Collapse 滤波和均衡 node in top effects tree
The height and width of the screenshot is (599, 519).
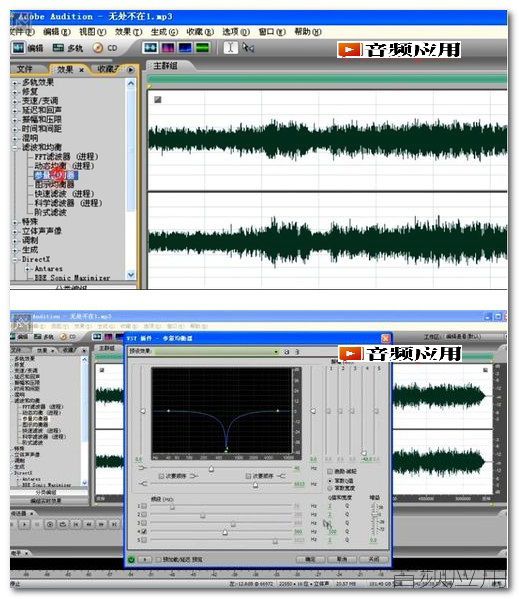pos(15,148)
